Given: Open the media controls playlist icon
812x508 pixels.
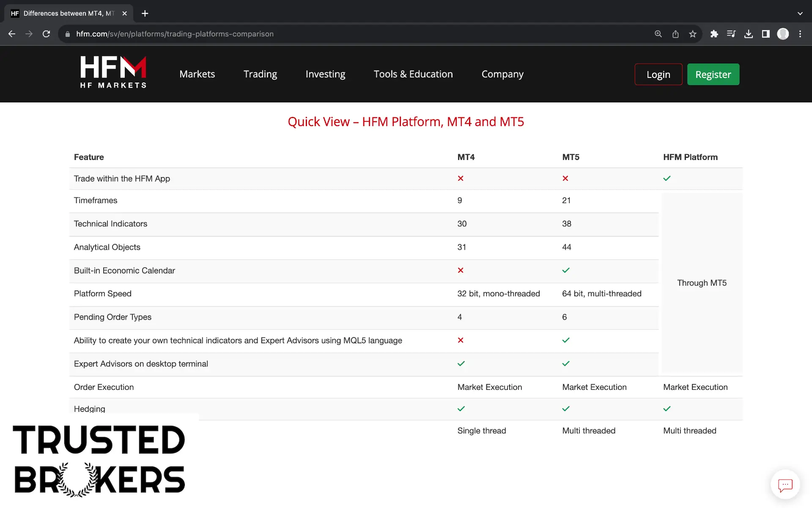Looking at the screenshot, I should [731, 34].
